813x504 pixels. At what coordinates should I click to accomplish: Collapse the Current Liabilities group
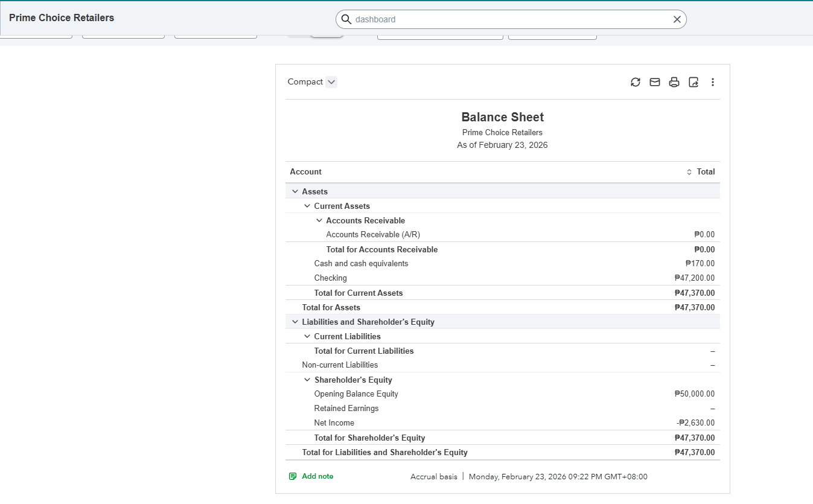[307, 336]
